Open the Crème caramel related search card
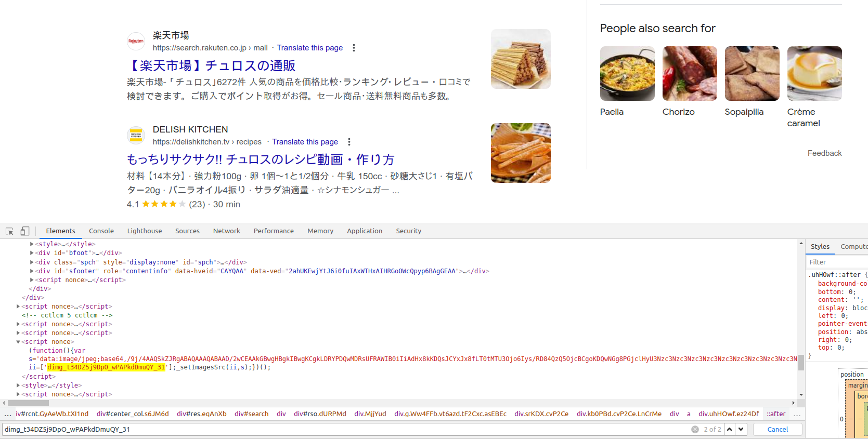Screen dimensions: 868x439 pyautogui.click(x=814, y=87)
